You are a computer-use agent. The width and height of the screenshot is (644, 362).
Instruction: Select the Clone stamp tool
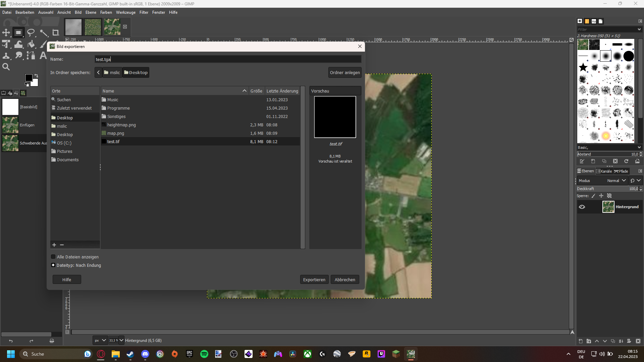pos(6,56)
